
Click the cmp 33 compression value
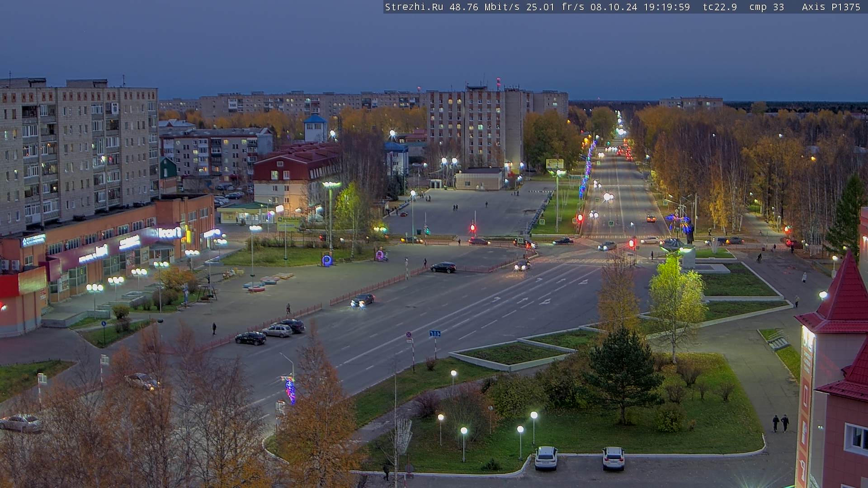click(x=766, y=7)
